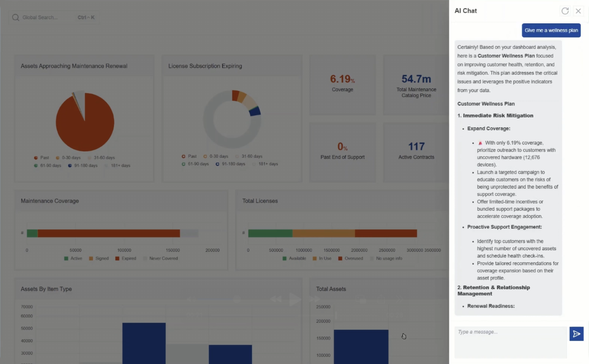Toggle Expired legend in Maintenance Coverage chart
Image resolution: width=589 pixels, height=364 pixels.
[x=126, y=258]
